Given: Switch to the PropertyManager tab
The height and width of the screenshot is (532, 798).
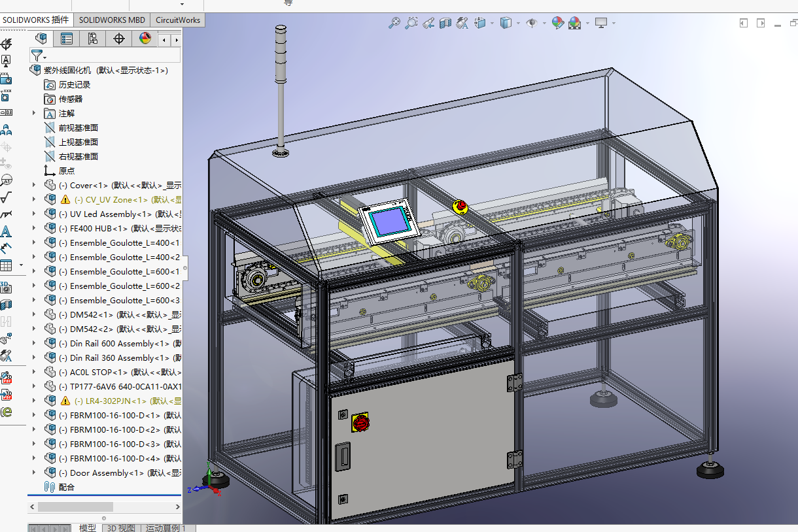Looking at the screenshot, I should [x=67, y=39].
